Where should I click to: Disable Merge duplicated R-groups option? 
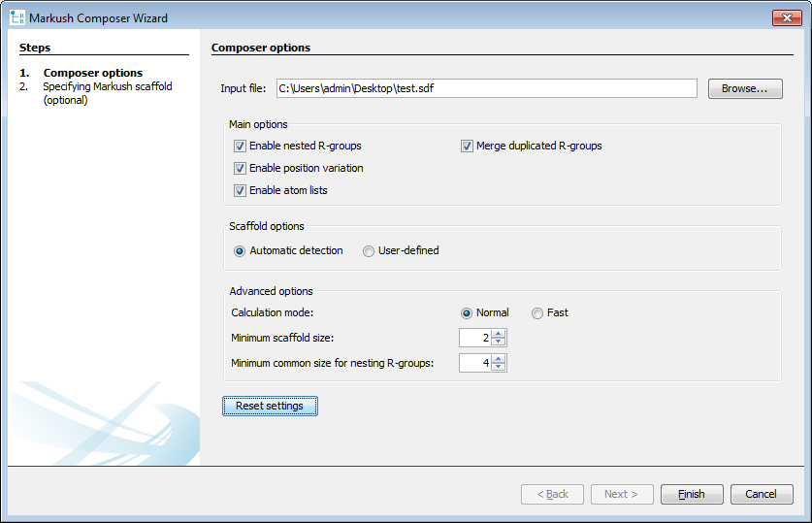(x=467, y=147)
